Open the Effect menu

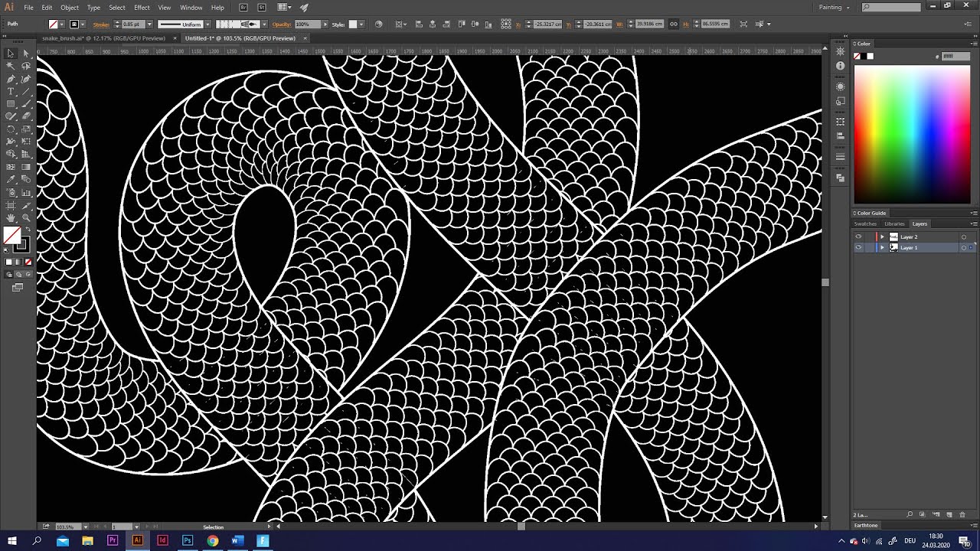pyautogui.click(x=142, y=7)
